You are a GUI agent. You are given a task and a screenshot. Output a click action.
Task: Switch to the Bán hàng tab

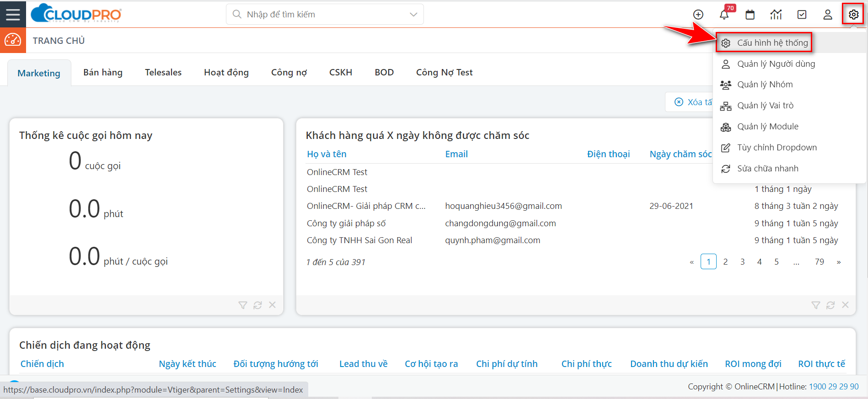click(103, 72)
